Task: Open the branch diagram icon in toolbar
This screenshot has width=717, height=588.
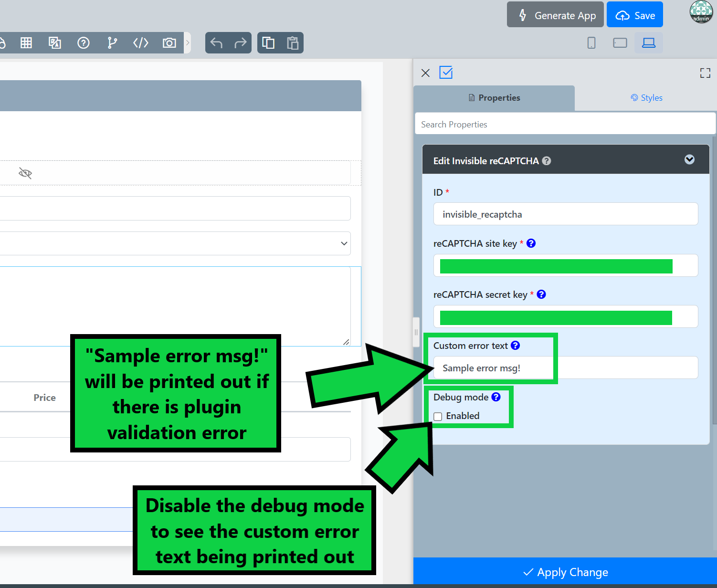Action: point(112,43)
